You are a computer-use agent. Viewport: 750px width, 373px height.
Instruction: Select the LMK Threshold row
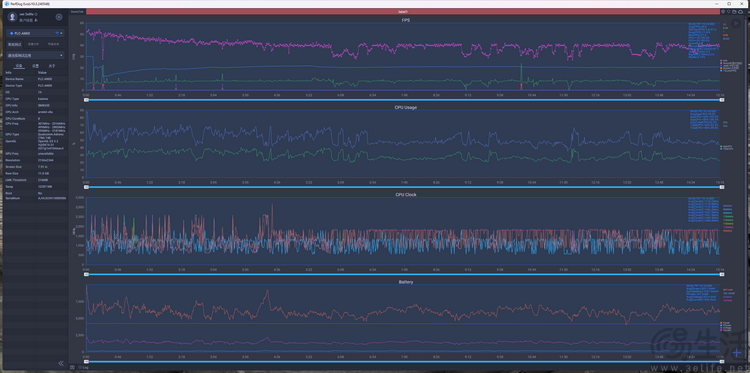35,180
